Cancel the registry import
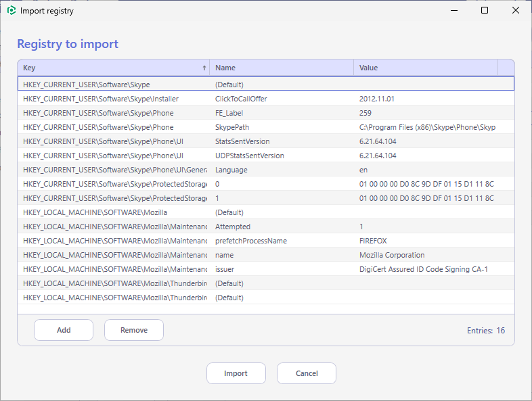The width and height of the screenshot is (532, 401). pyautogui.click(x=307, y=373)
